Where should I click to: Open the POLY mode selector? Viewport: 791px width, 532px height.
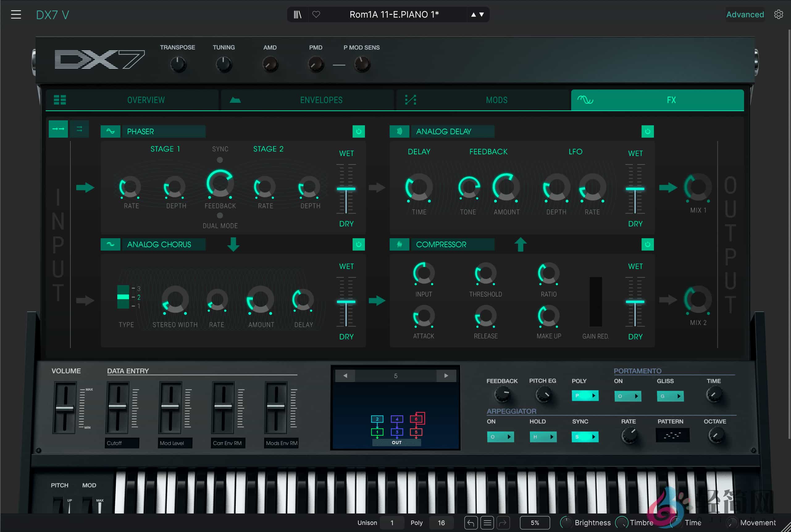pyautogui.click(x=585, y=396)
